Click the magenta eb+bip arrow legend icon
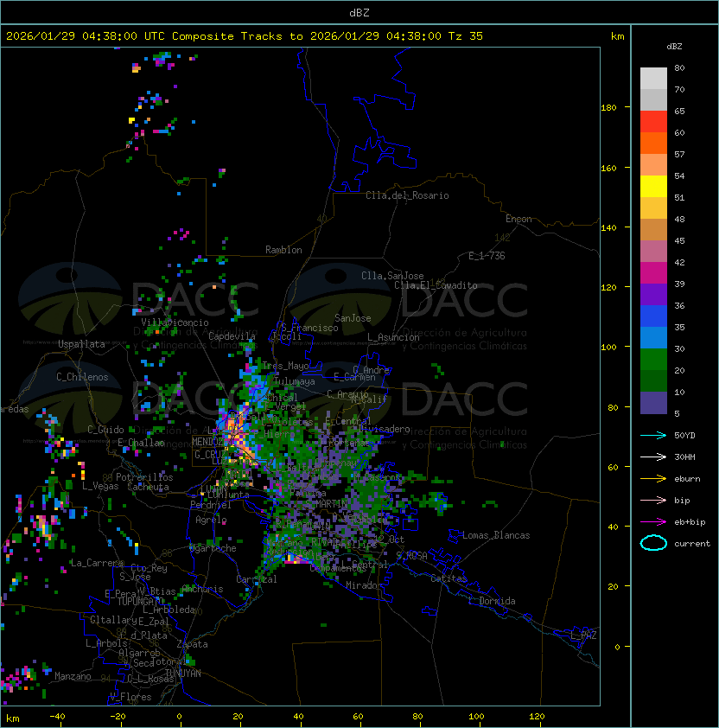Viewport: 719px width, 728px height. click(653, 522)
